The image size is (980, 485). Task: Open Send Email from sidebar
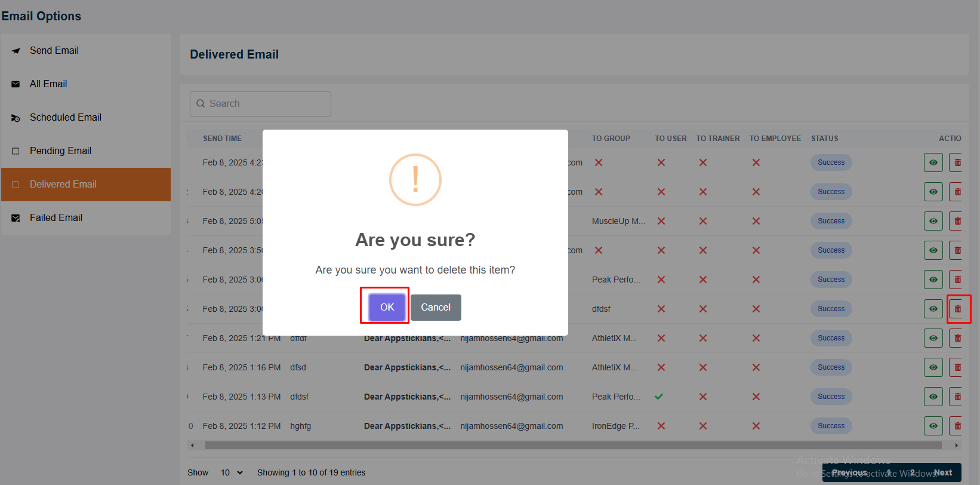[54, 51]
